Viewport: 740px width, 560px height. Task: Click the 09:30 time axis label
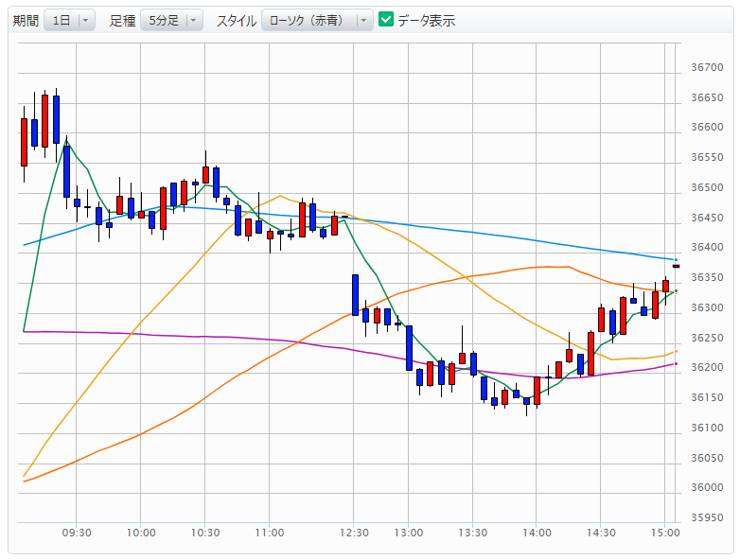click(76, 533)
